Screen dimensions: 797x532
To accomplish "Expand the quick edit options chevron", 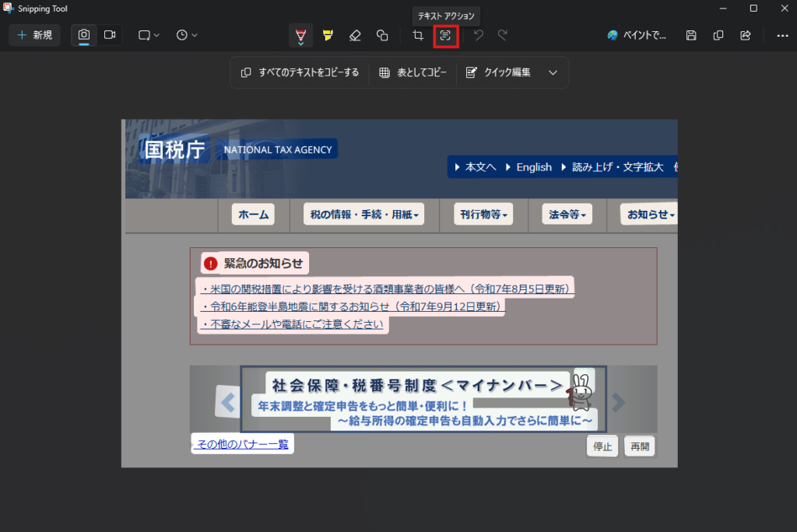I will 553,72.
